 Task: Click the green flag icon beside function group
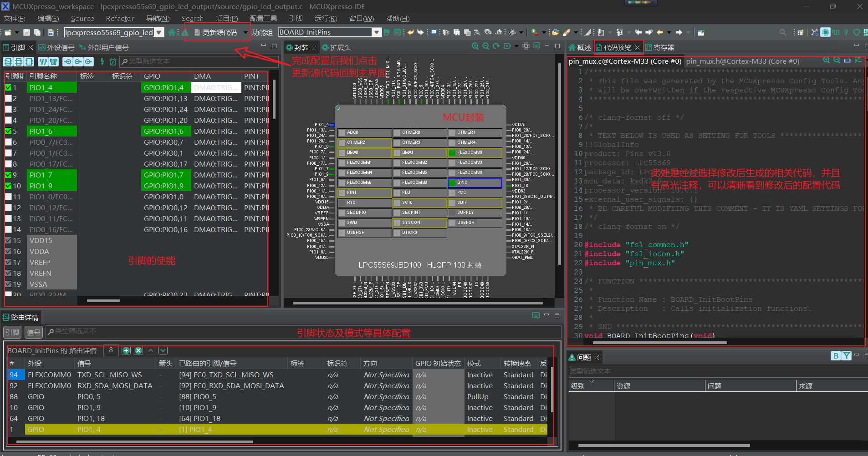coord(387,32)
